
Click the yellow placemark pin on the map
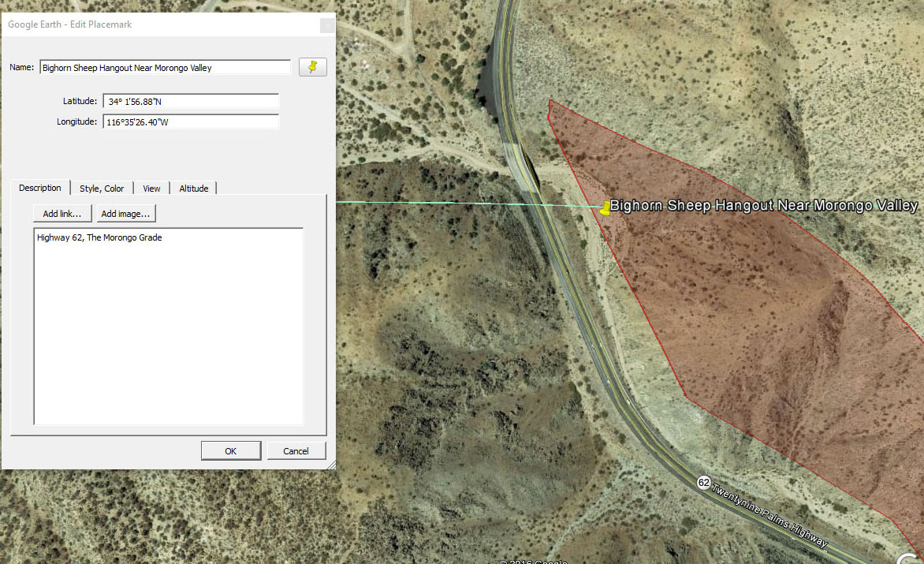(605, 208)
